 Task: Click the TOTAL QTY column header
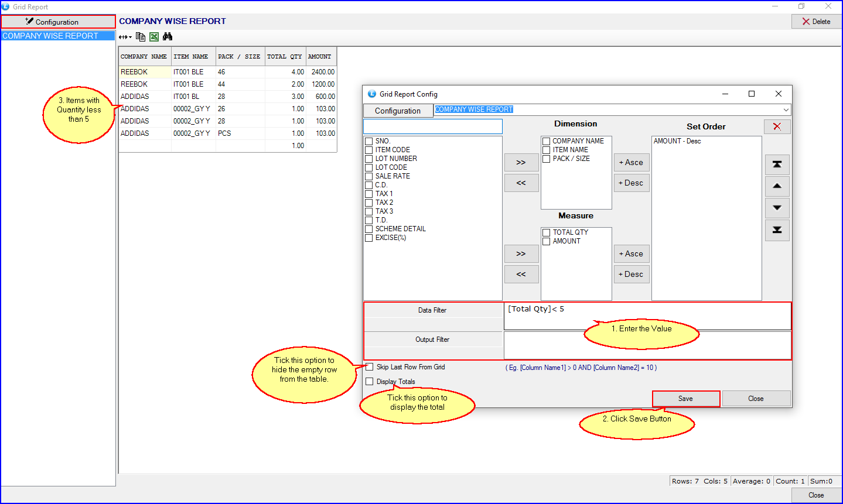[x=285, y=57]
